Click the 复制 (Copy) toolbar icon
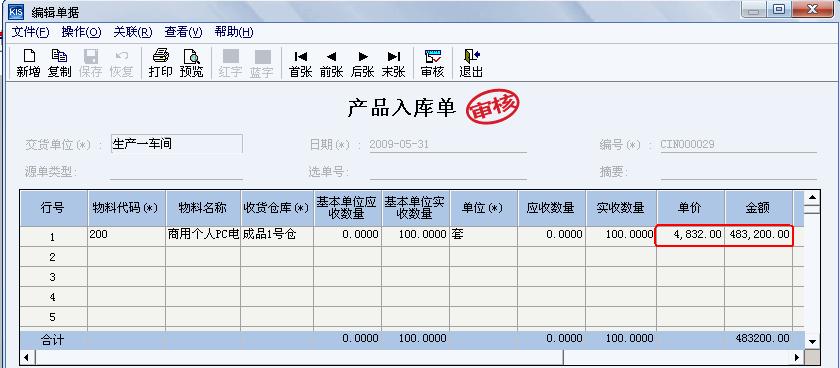 point(59,63)
